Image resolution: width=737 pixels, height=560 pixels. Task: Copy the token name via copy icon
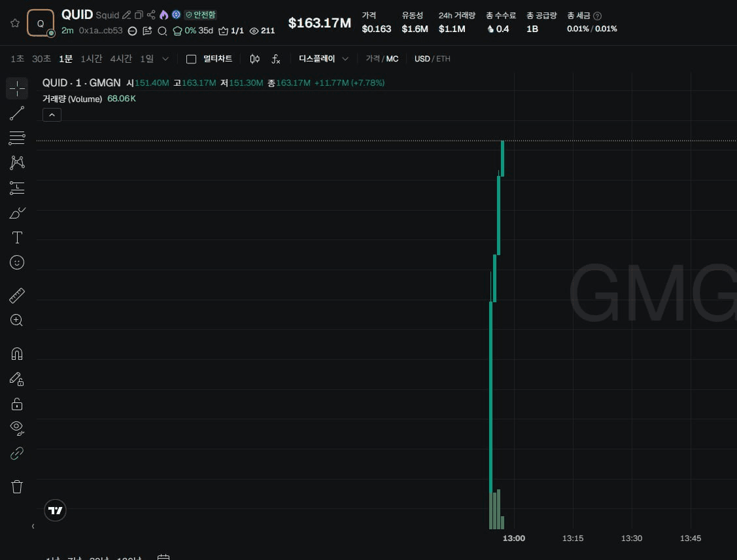[x=139, y=15]
